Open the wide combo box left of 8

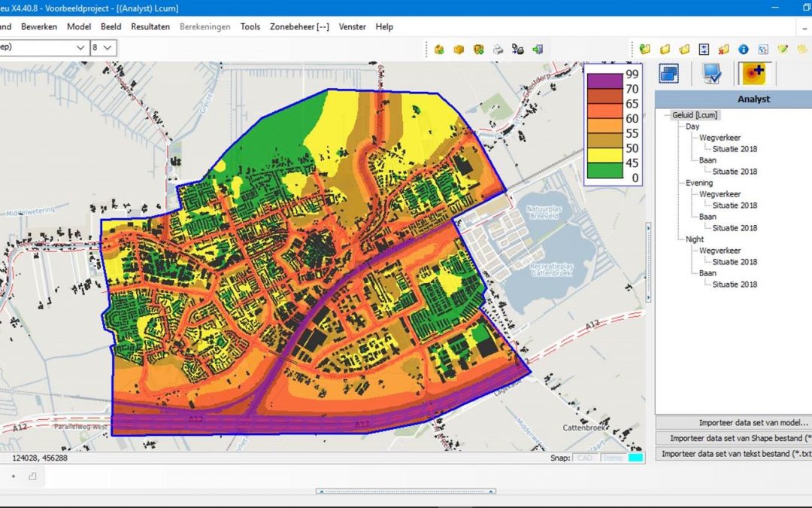[44, 47]
